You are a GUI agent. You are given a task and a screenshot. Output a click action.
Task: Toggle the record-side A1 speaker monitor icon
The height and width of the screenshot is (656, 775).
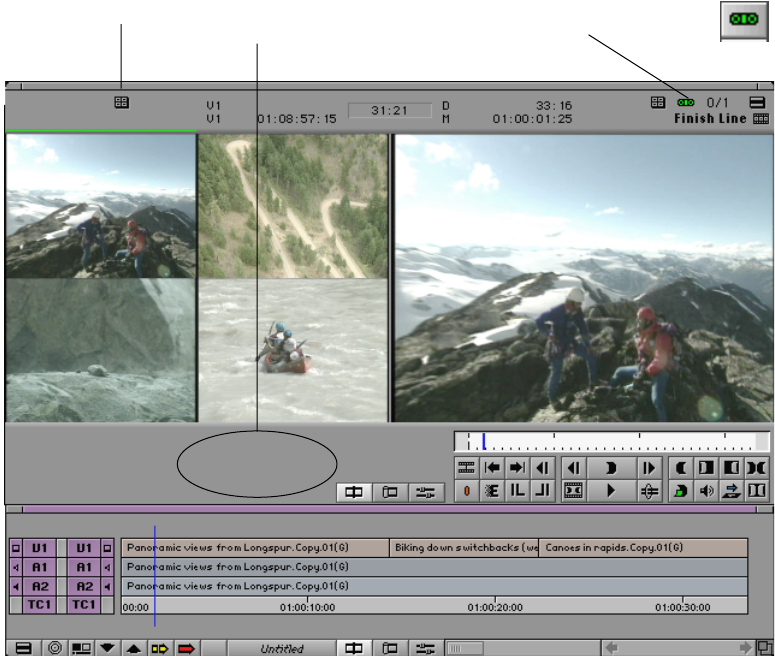[107, 567]
